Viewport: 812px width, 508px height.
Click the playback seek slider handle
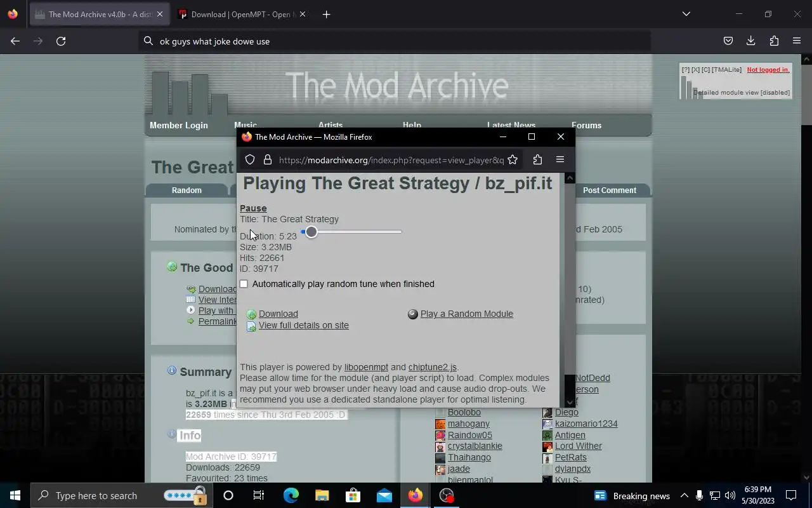point(311,232)
